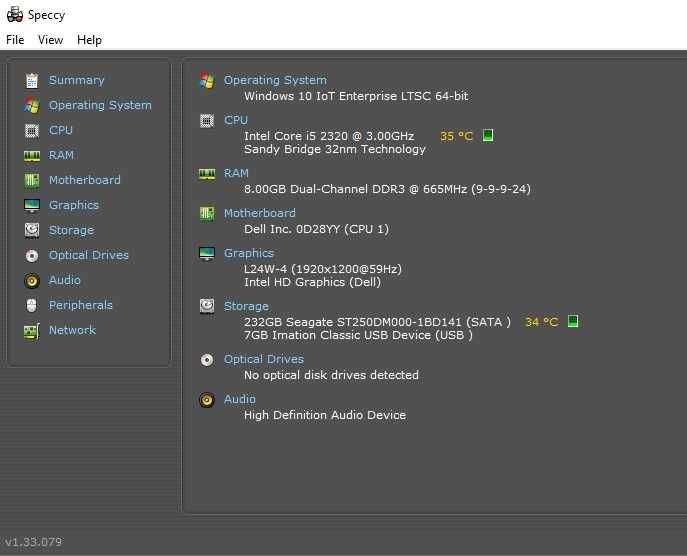
Task: Click the Storage heading link in summary
Action: tap(246, 306)
